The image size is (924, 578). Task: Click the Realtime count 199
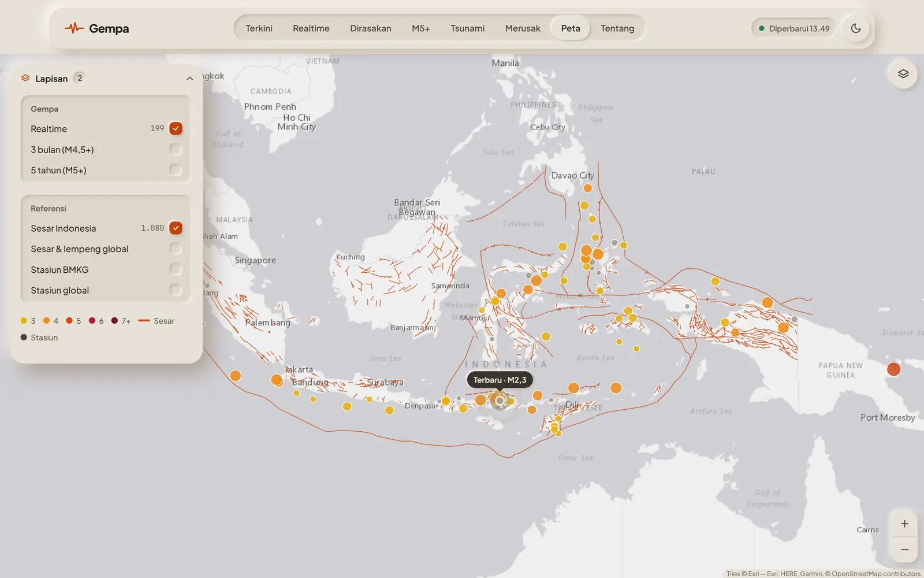coord(157,128)
